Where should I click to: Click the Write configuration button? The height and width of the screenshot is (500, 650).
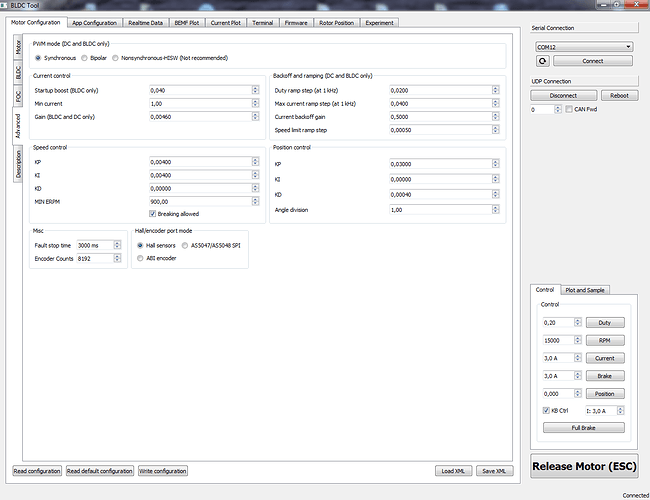click(162, 470)
